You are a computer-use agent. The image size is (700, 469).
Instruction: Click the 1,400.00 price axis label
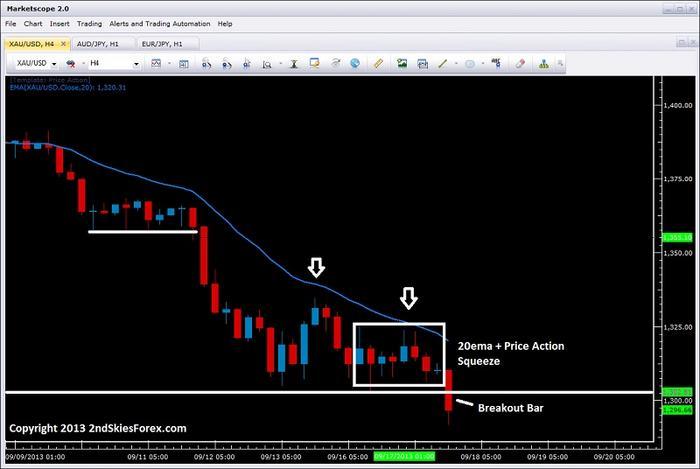[678, 105]
